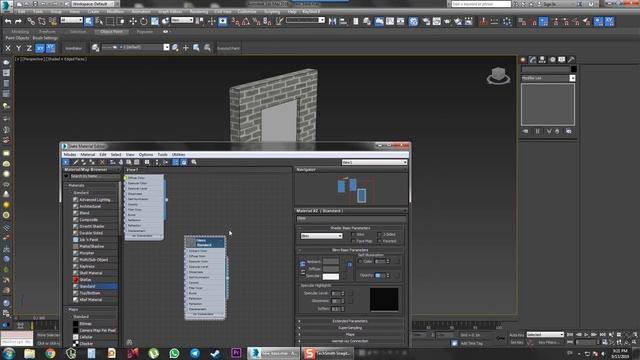
Task: Expand the Maps rollout in parameters
Action: pos(351,334)
